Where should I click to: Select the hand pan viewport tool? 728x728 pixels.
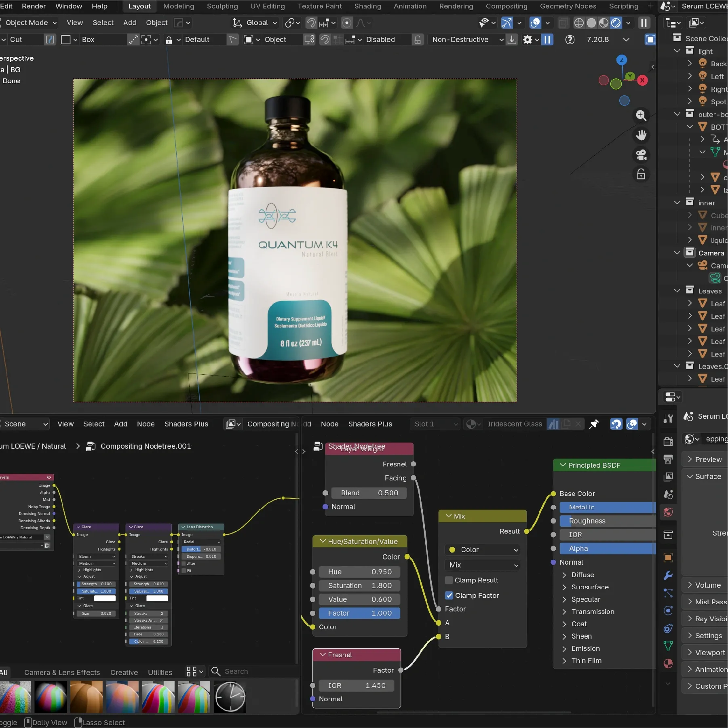tap(641, 135)
